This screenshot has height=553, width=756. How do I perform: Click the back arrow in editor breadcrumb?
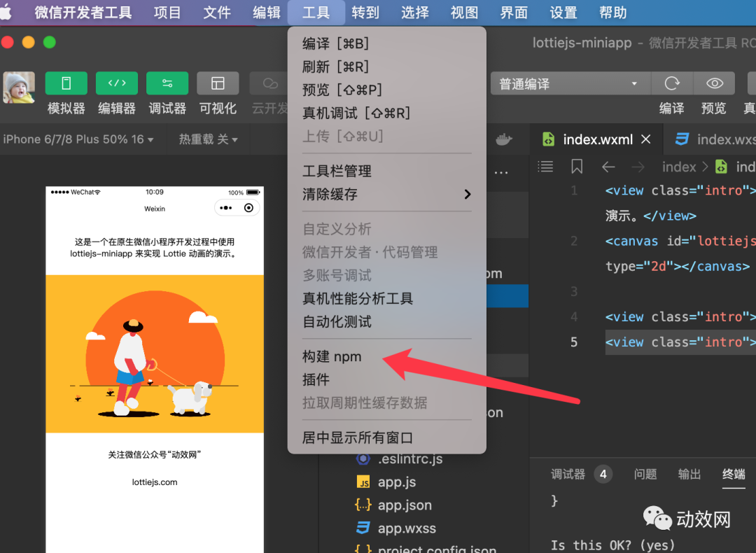pyautogui.click(x=608, y=167)
